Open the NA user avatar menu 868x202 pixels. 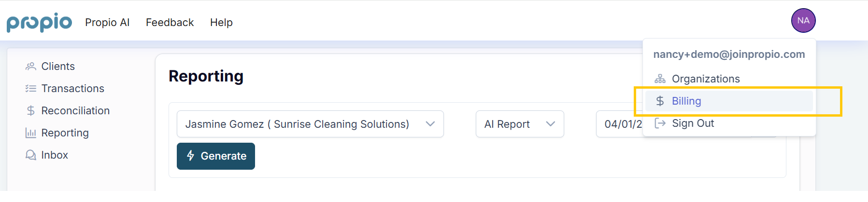point(803,21)
